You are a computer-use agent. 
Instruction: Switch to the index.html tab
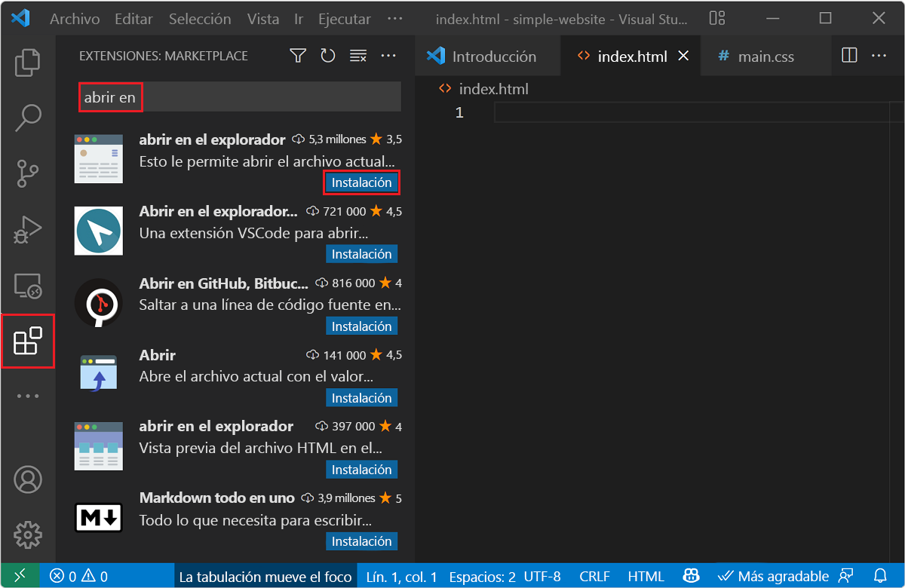(630, 56)
